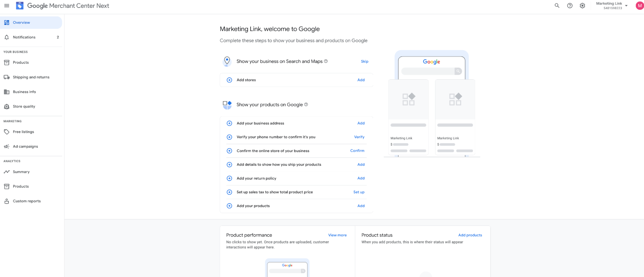The height and width of the screenshot is (277, 644).
Task: Open the hamburger main menu
Action: pos(7,6)
